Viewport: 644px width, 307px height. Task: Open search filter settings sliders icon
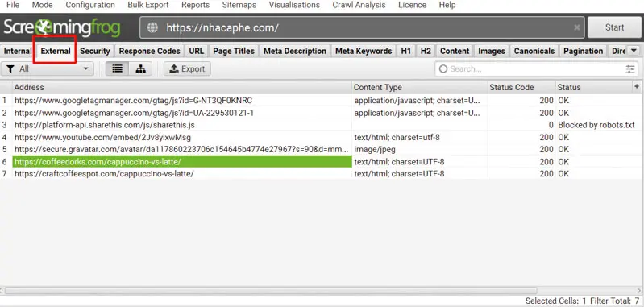click(x=630, y=69)
